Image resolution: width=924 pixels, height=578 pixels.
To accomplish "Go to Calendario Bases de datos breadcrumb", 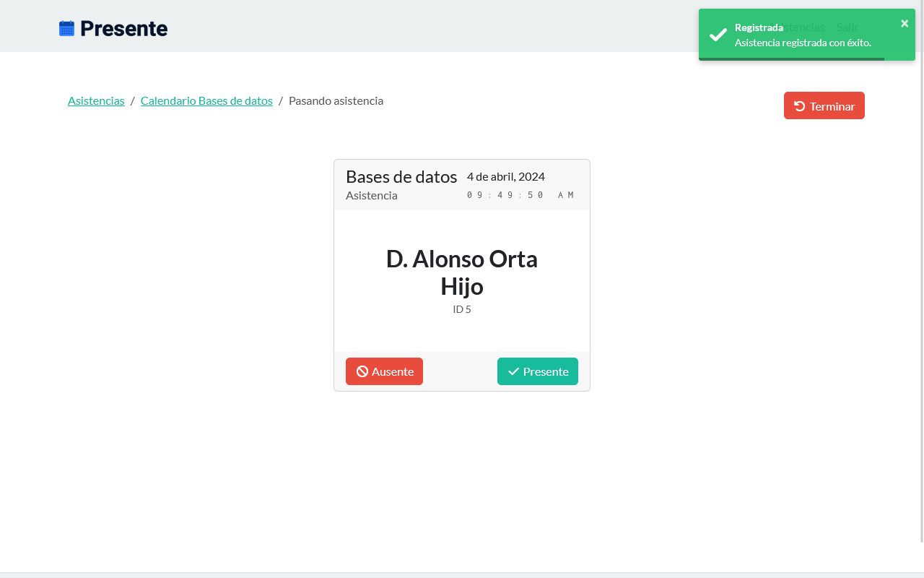I will pos(206,100).
